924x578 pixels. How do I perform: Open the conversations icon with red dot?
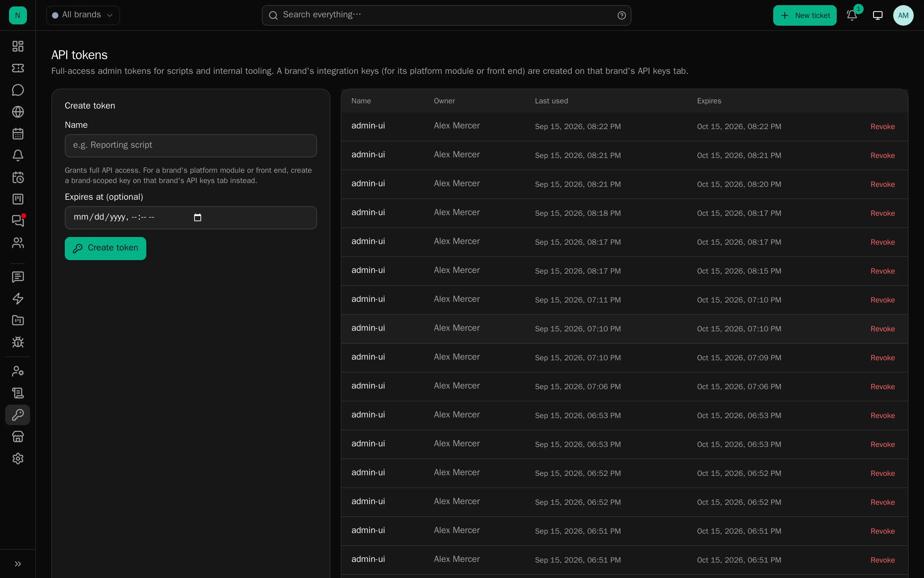pyautogui.click(x=18, y=221)
